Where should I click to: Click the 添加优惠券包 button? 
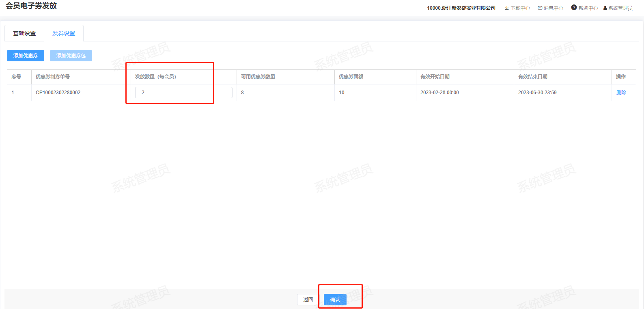71,56
